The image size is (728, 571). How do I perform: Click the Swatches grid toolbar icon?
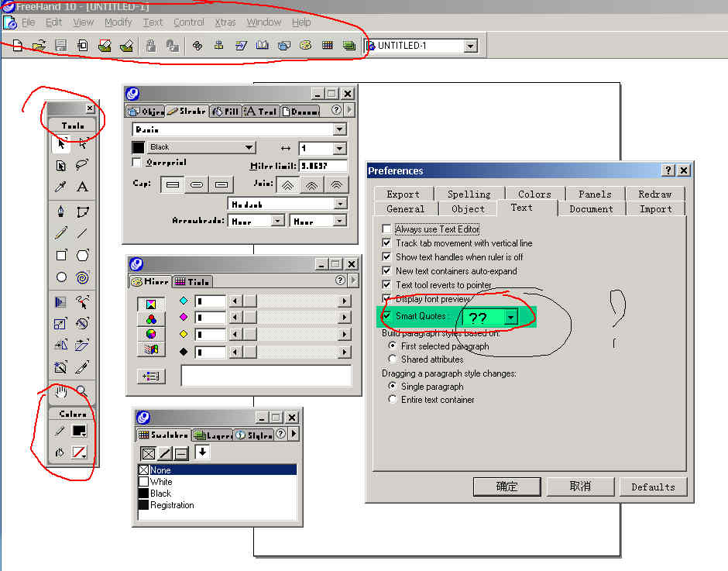point(328,46)
